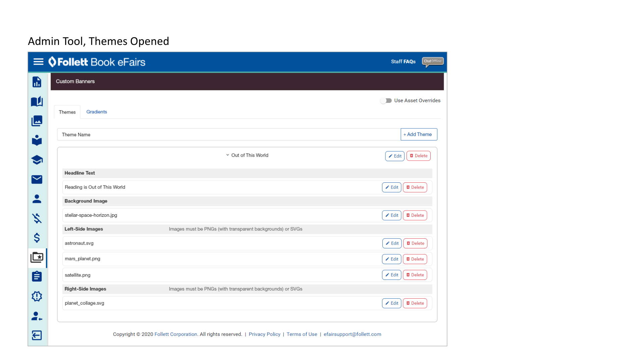Open the graduation cap sidebar icon
The image size is (644, 362).
pos(37,160)
